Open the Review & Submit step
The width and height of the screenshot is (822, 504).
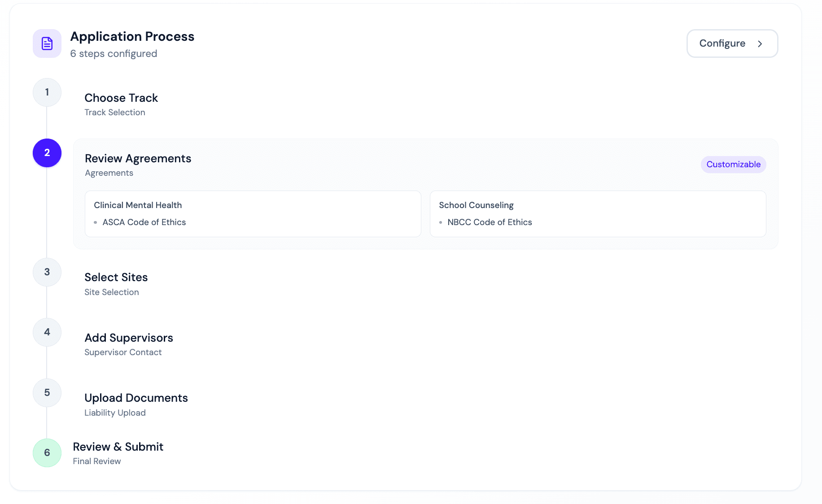pyautogui.click(x=118, y=447)
